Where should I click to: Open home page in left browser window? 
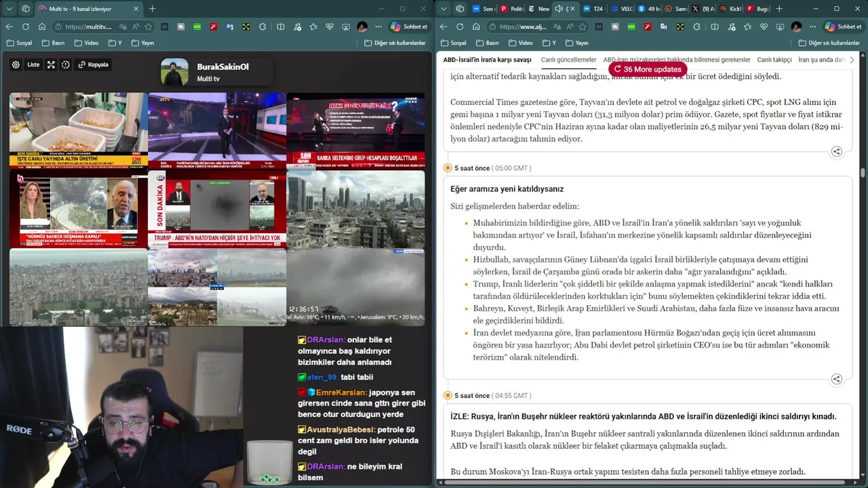[x=42, y=26]
